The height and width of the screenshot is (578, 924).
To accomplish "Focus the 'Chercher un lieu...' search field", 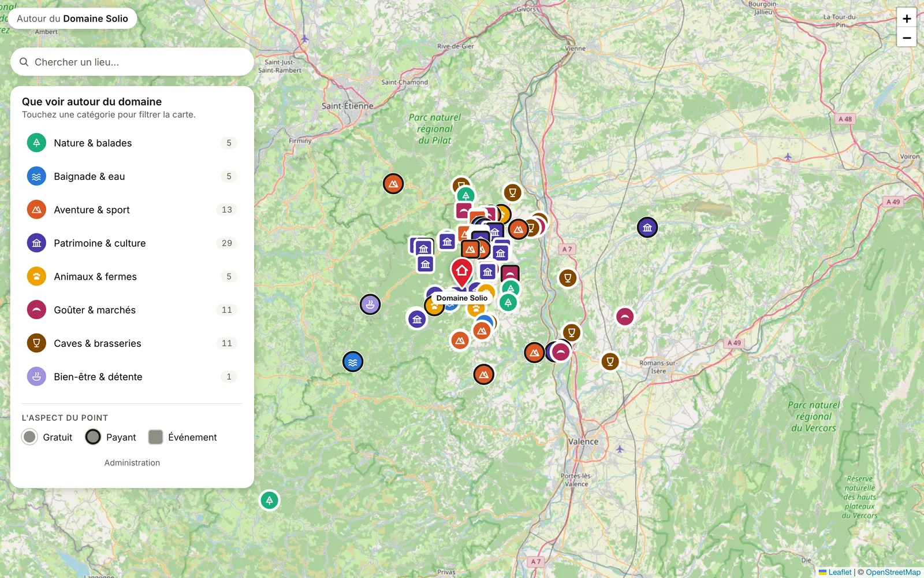I will point(132,62).
